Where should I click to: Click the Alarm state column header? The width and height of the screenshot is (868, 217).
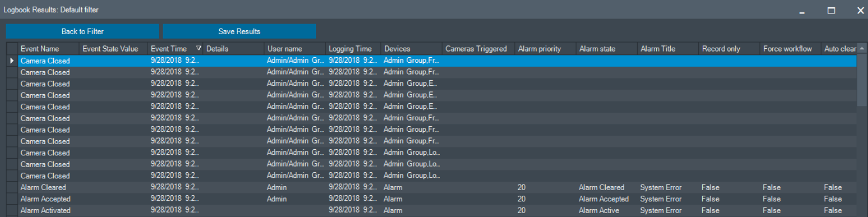tap(607, 49)
